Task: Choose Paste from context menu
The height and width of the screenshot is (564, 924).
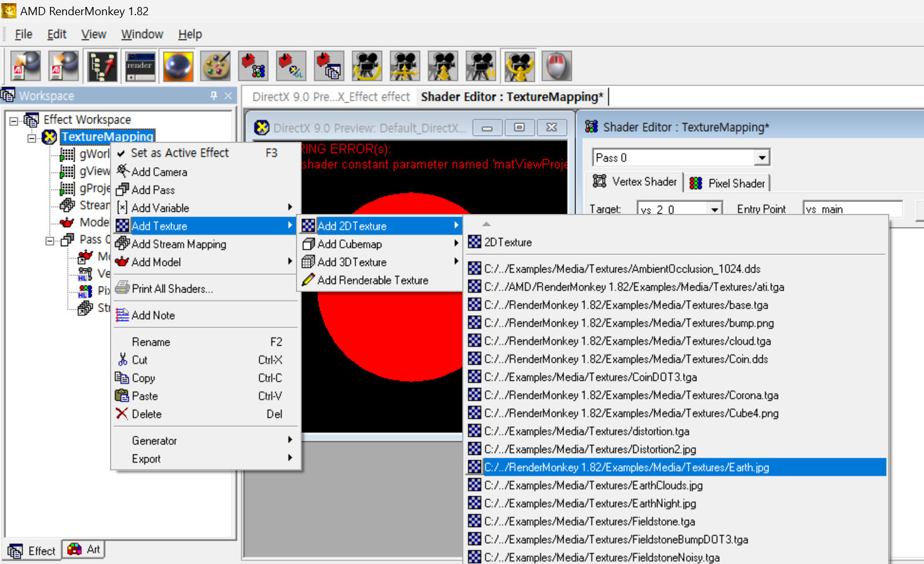Action: point(205,396)
